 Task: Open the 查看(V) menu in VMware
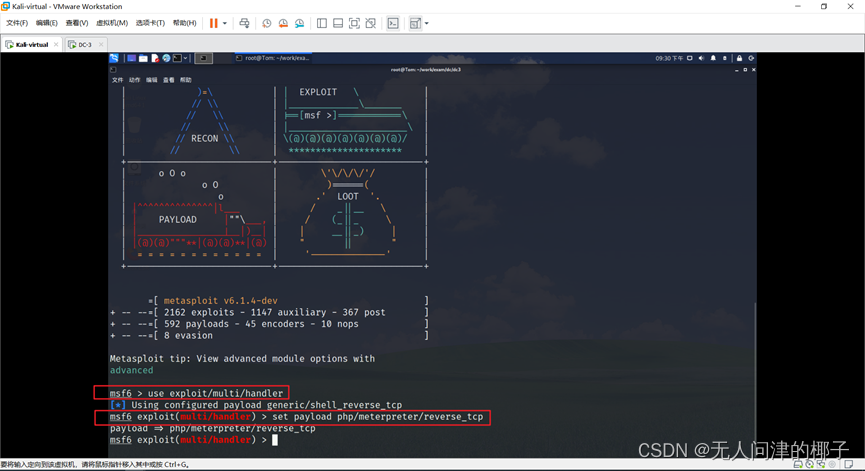(77, 23)
